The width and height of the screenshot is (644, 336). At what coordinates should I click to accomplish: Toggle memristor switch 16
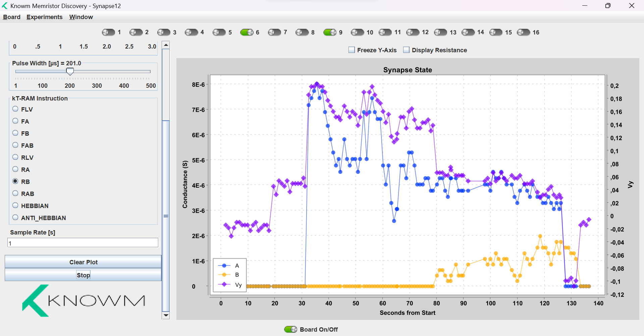tap(523, 32)
